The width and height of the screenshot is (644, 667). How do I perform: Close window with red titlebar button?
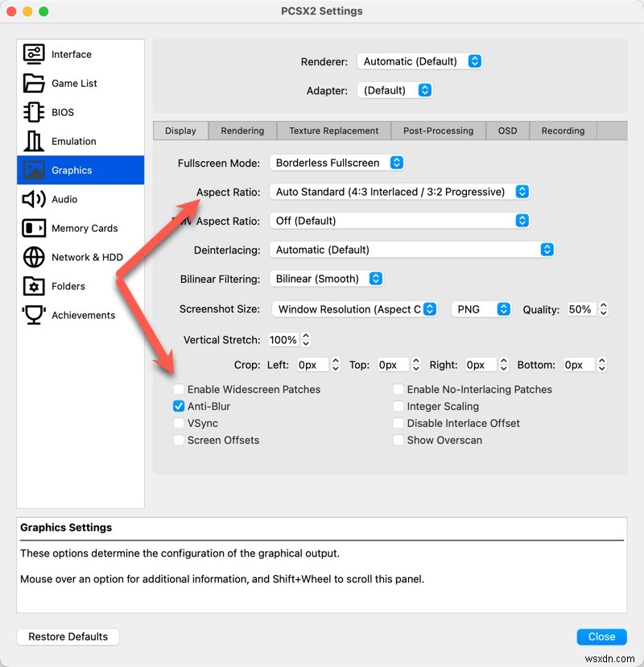11,11
